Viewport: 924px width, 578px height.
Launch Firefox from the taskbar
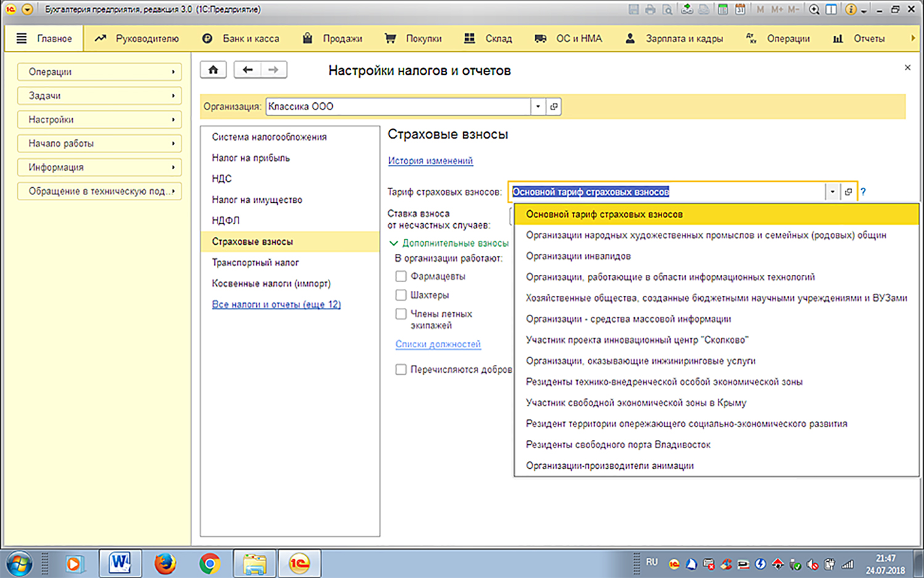165,563
